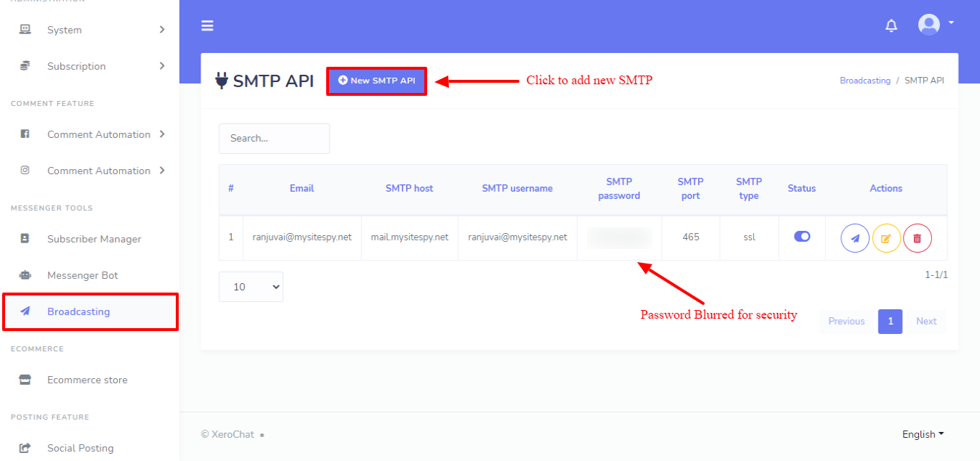
Task: Expand Instagram Comment Automation chevron
Action: 162,171
